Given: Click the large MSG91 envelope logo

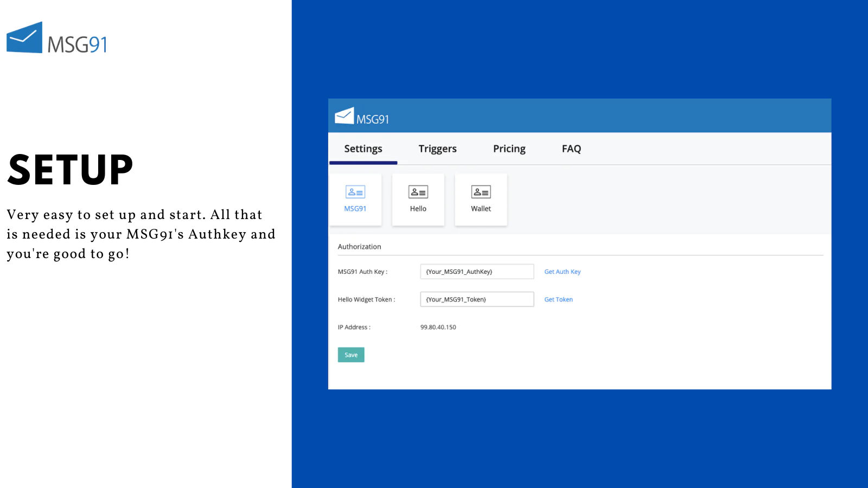Looking at the screenshot, I should 57,38.
